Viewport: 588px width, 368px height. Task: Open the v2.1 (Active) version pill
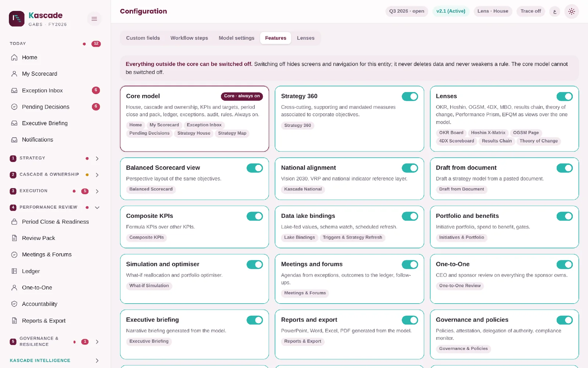(451, 11)
